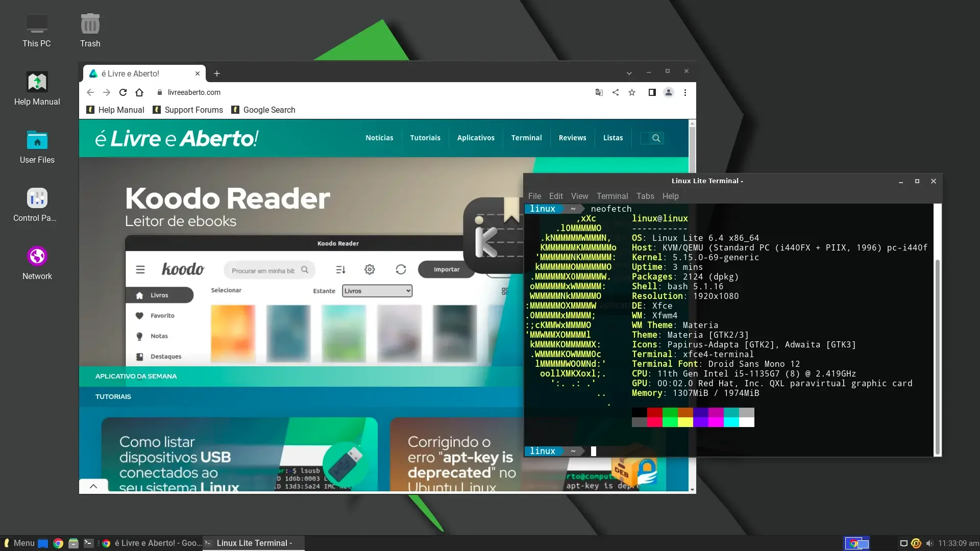
Task: Open the Listas site menu
Action: pyautogui.click(x=613, y=138)
